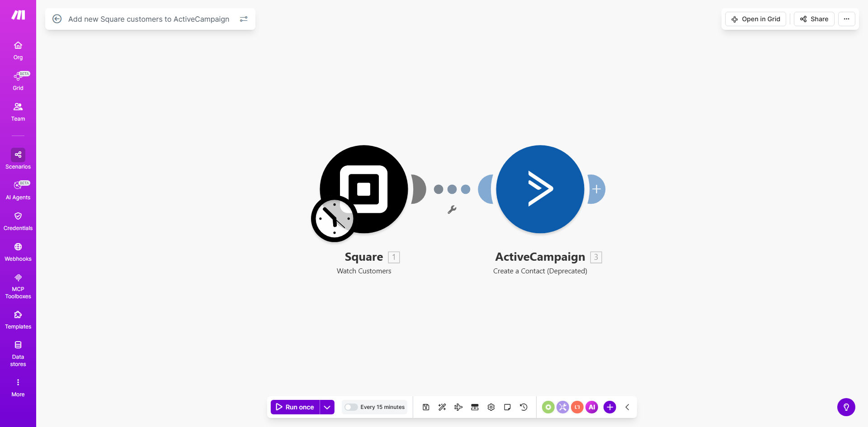Browse Templates
This screenshot has height=427, width=868.
(18, 320)
